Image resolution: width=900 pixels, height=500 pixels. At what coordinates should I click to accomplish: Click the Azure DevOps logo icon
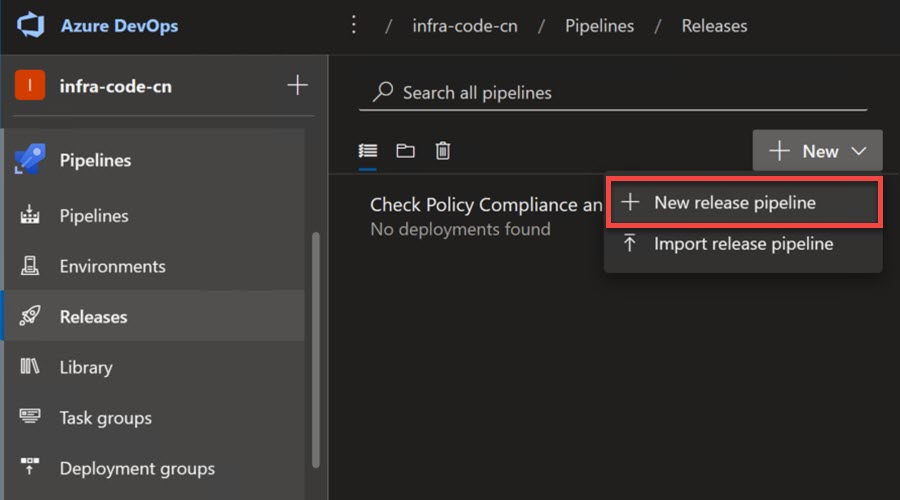point(31,25)
